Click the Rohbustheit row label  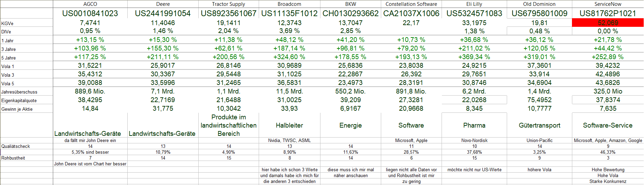tap(13, 158)
